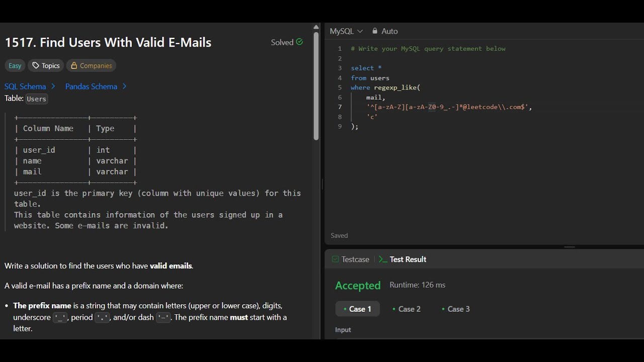Image resolution: width=644 pixels, height=362 pixels.
Task: Click the problem title '1517. Find Users With Valid E-Mails'
Action: click(108, 42)
